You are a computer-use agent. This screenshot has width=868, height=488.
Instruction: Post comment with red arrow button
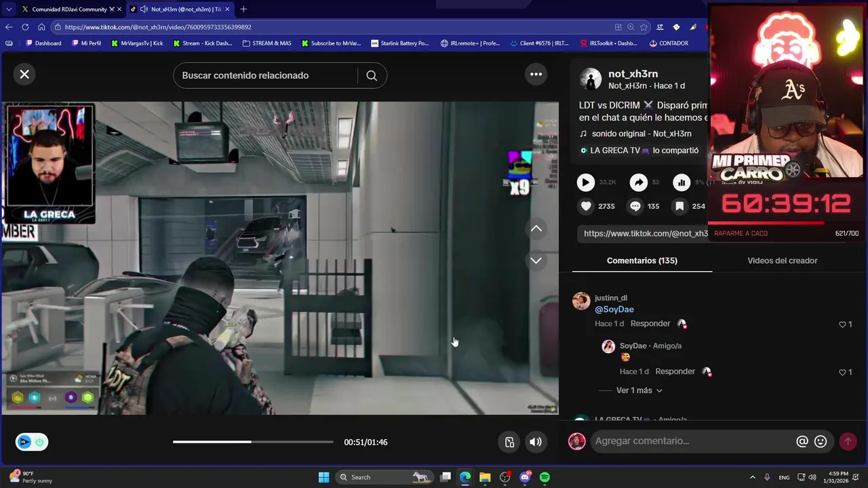coord(848,441)
